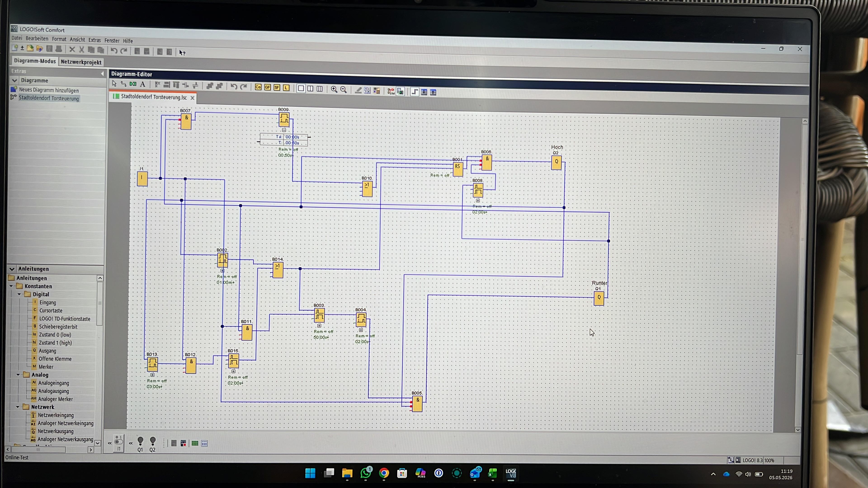
Task: Choose the text label tool (A)
Action: coord(143,84)
